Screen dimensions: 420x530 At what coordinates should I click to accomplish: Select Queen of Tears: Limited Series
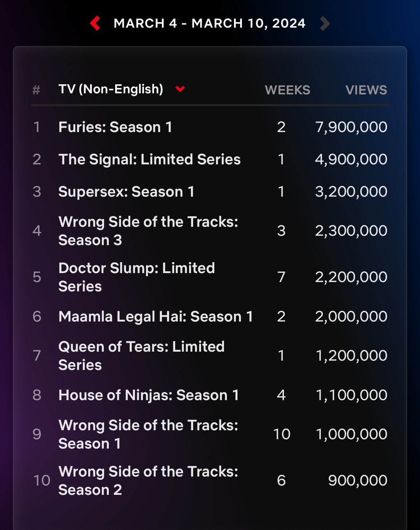tap(141, 356)
